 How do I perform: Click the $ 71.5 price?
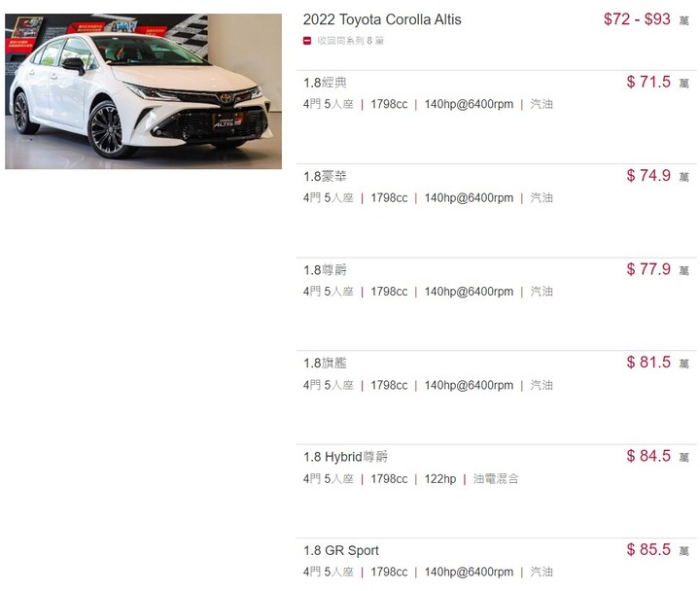[x=648, y=82]
